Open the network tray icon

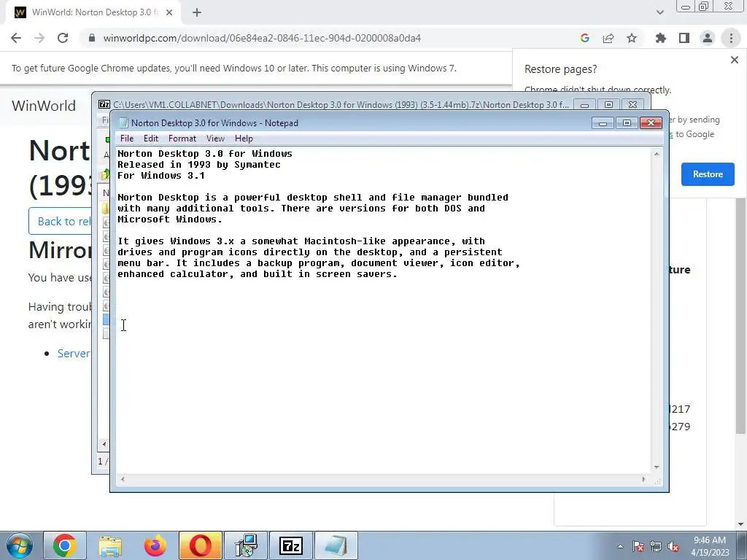pyautogui.click(x=656, y=546)
